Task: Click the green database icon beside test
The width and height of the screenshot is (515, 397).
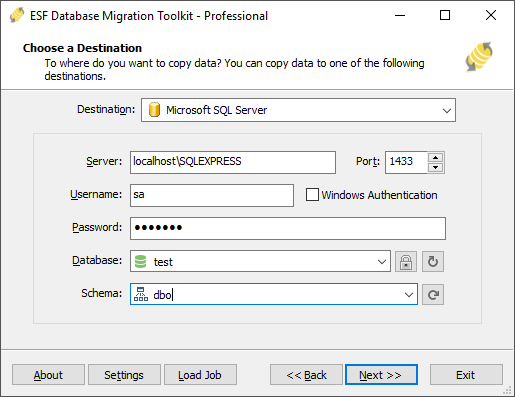Action: 140,262
